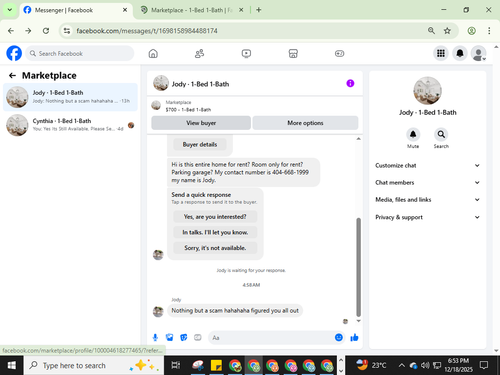Click the chat scrollbar thumb
Image resolution: width=500 pixels, height=375 pixels.
[359, 267]
